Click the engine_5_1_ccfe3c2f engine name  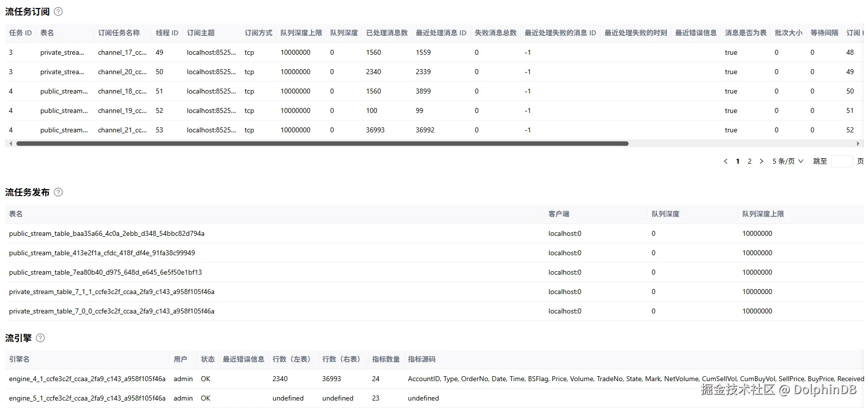click(87, 398)
